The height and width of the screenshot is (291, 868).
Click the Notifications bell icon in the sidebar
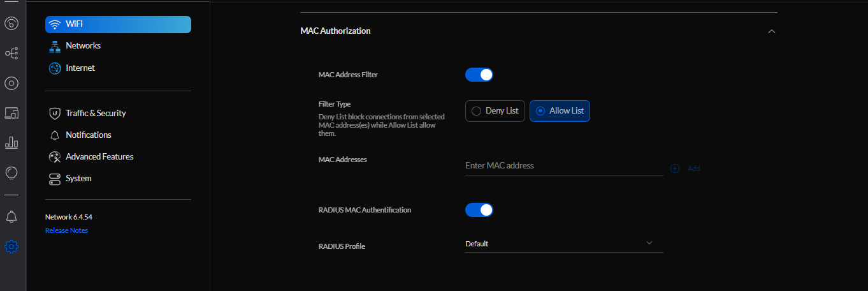coord(55,135)
